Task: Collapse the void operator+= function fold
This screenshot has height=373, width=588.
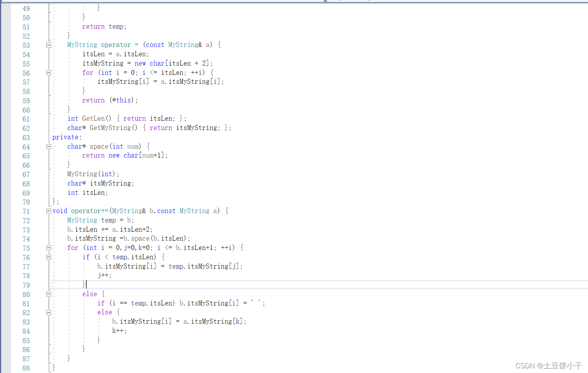Action: tap(48, 211)
